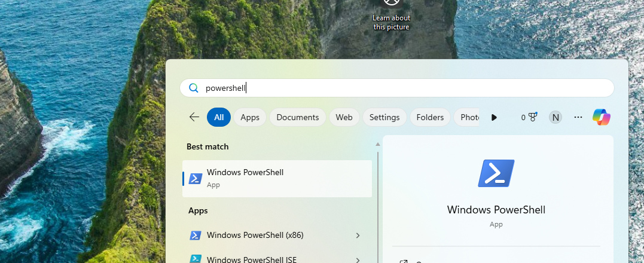This screenshot has height=263, width=644.
Task: Switch to the Web filter tab
Action: point(344,117)
